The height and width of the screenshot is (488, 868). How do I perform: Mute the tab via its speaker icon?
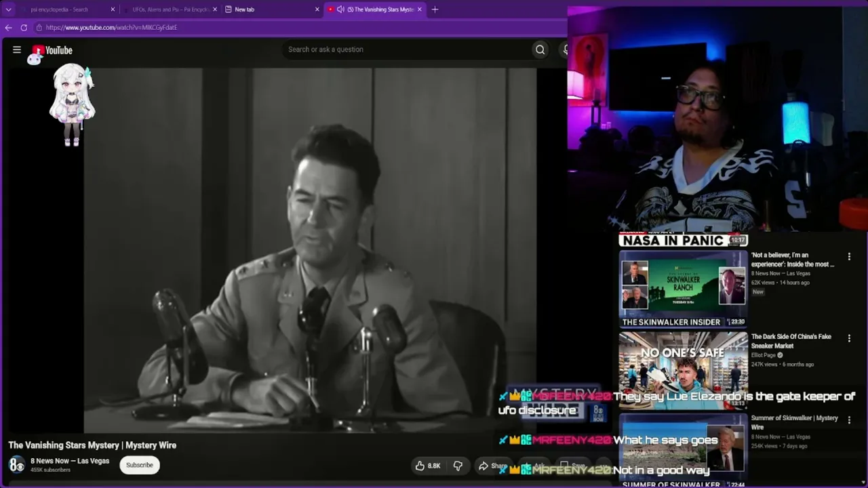pyautogui.click(x=340, y=9)
